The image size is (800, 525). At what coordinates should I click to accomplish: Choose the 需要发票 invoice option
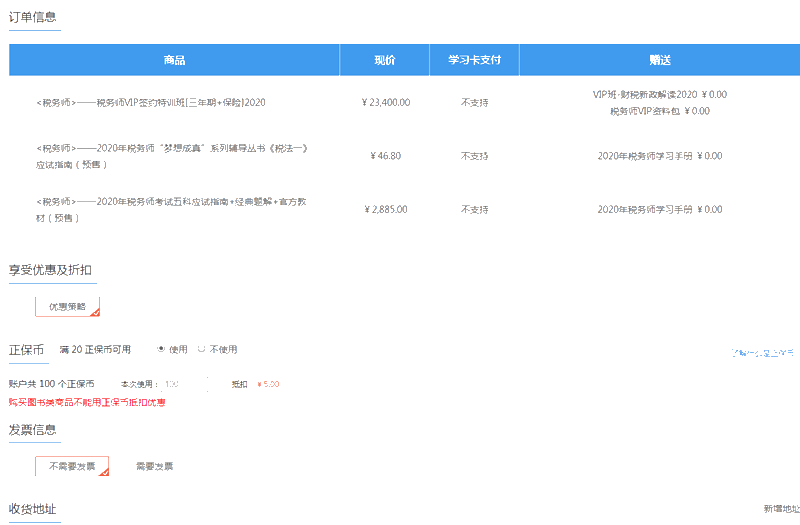(x=154, y=466)
